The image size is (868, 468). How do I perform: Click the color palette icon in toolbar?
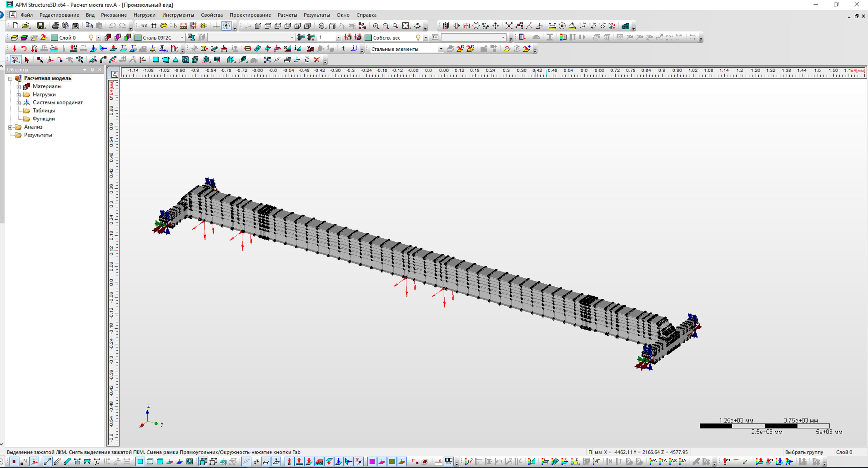coord(164,26)
